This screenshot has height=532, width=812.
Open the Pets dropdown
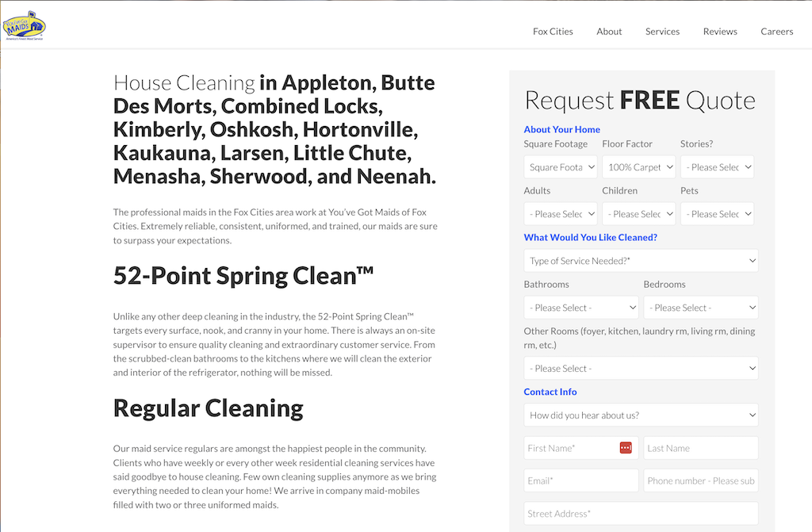click(x=717, y=213)
